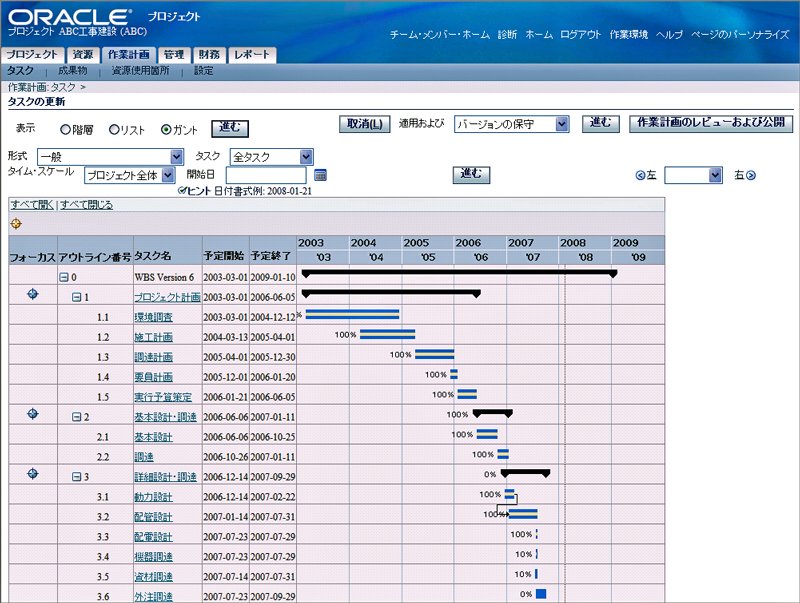
Task: Open the 配管設計 task link
Action: click(x=154, y=517)
